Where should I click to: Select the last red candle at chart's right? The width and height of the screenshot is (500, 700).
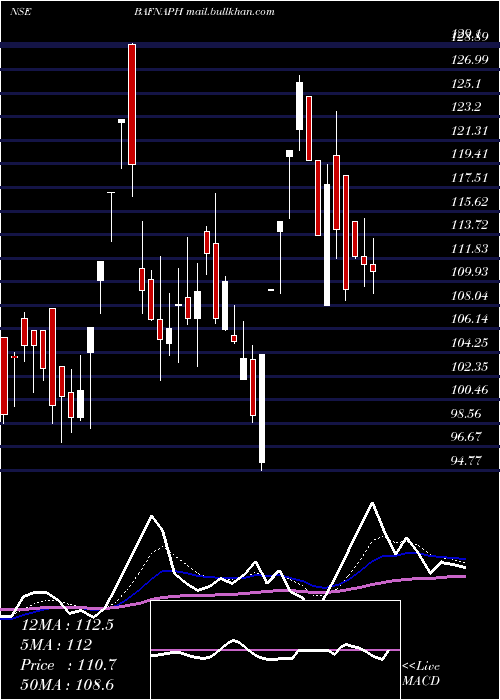[x=373, y=268]
